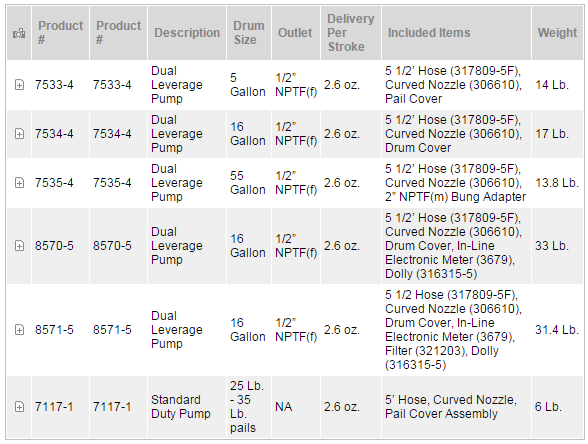Open plus icon beside 8570-5

tap(19, 246)
